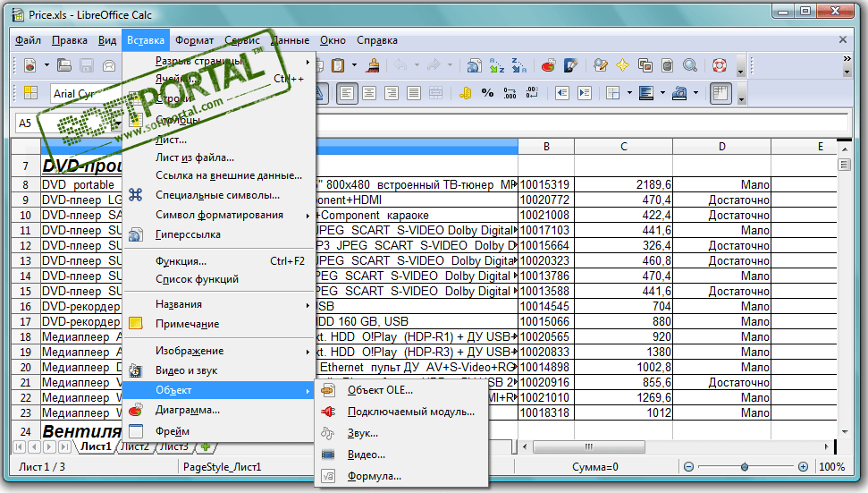Image resolution: width=868 pixels, height=493 pixels.
Task: Click the Navigator star icon
Action: (x=621, y=65)
